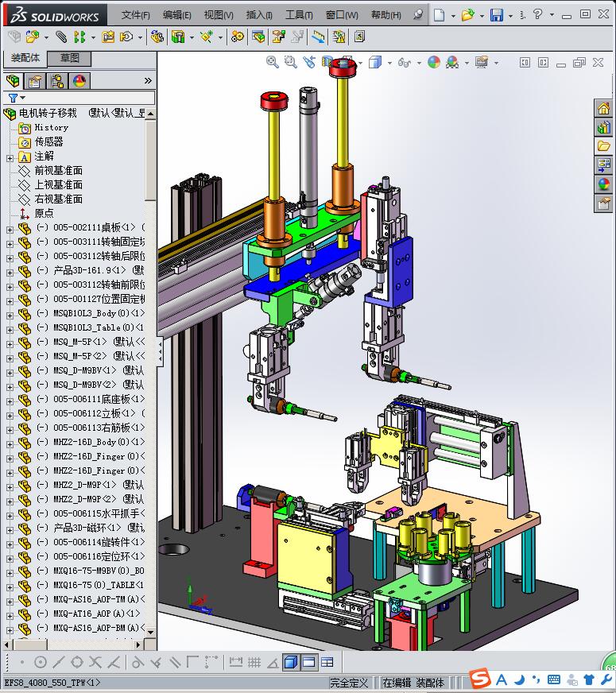This screenshot has height=693, width=616.
Task: Click the Save disk button
Action: 497,15
